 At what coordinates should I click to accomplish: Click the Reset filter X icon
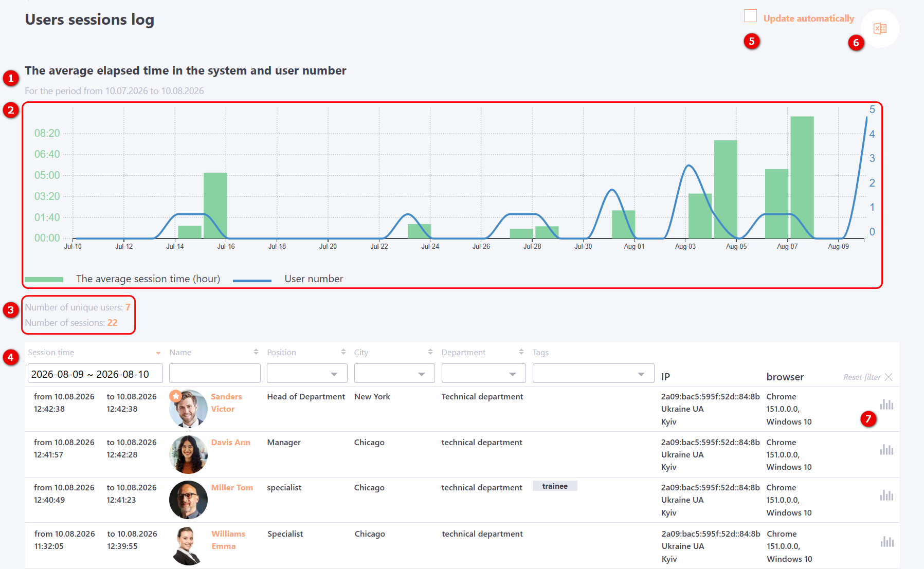tap(889, 377)
